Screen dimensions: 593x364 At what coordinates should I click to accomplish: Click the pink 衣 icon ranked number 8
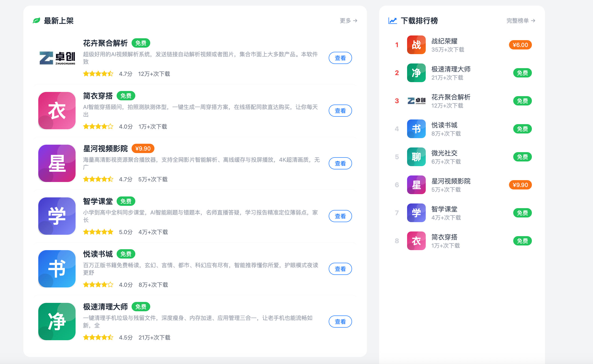(x=416, y=241)
